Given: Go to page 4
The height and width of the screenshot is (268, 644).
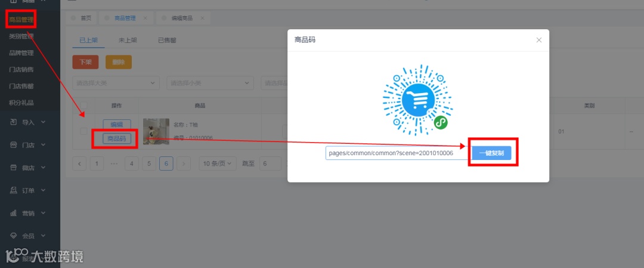Looking at the screenshot, I should pos(131,164).
